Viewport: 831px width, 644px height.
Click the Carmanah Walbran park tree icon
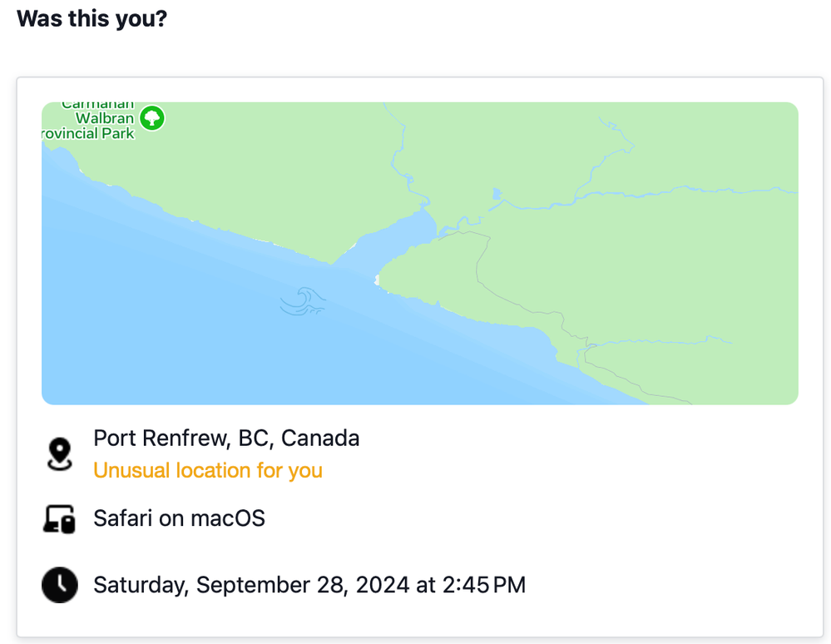151,118
